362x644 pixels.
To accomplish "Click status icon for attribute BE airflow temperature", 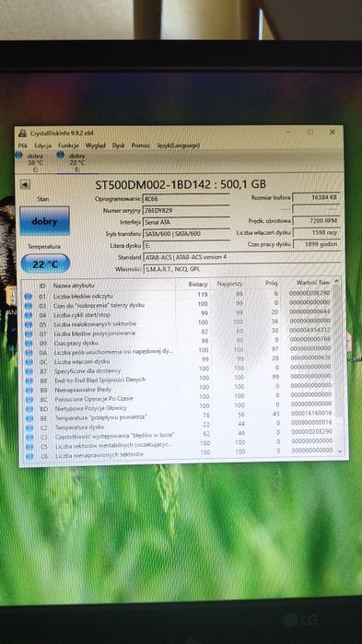I will [29, 418].
